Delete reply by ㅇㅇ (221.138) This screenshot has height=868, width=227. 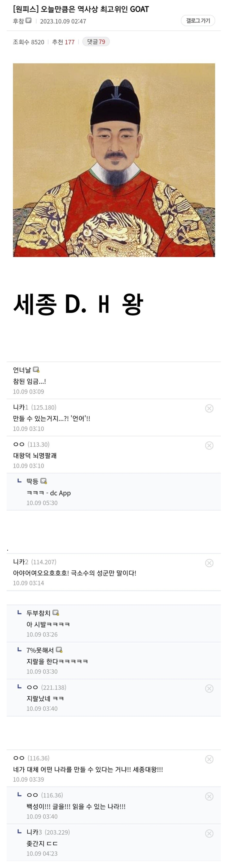click(x=209, y=688)
